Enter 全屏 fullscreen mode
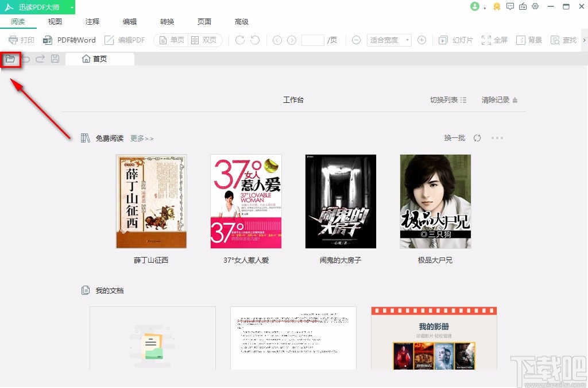Screen dimensions: 588x388 [x=495, y=40]
